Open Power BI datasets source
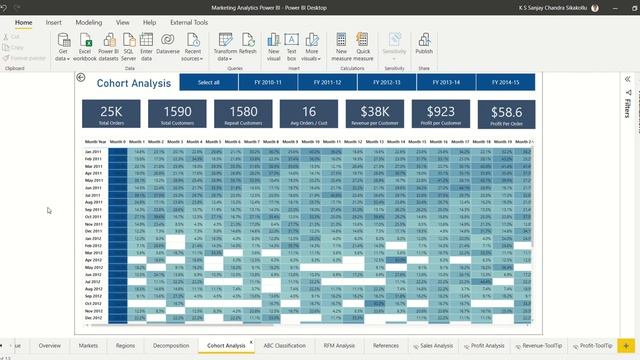 tap(108, 47)
